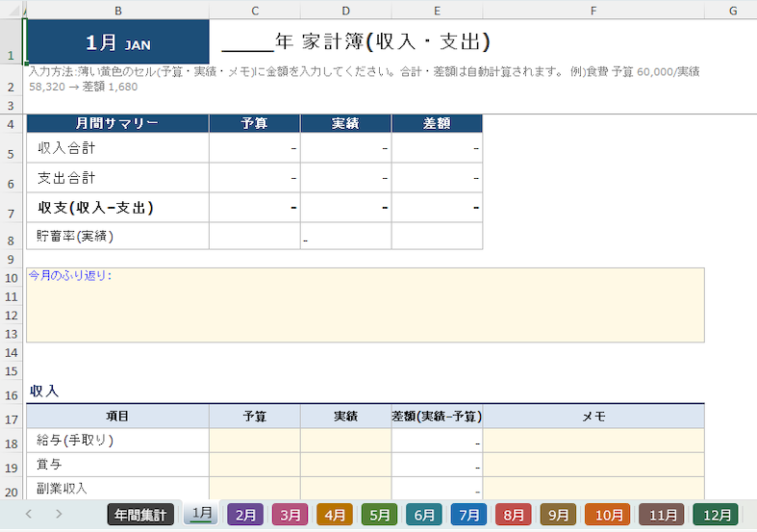The width and height of the screenshot is (757, 532).
Task: Click the 収入合計 label cell
Action: [117, 148]
